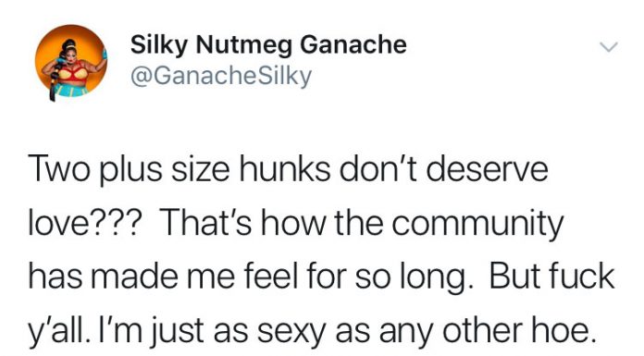644x356 pixels.
Task: Open the tweet options chevron menu
Action: click(608, 47)
